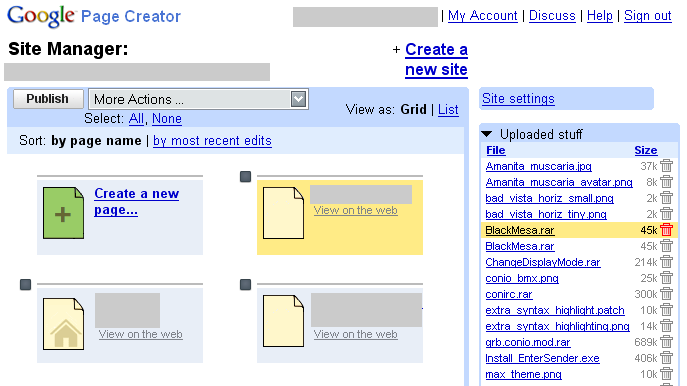Switch to List view
The image size is (687, 386).
448,110
